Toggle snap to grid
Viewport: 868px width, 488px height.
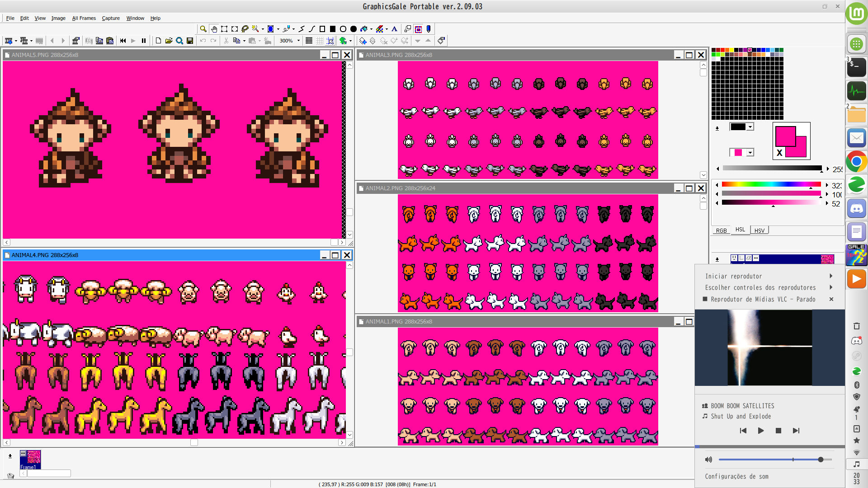pyautogui.click(x=330, y=41)
